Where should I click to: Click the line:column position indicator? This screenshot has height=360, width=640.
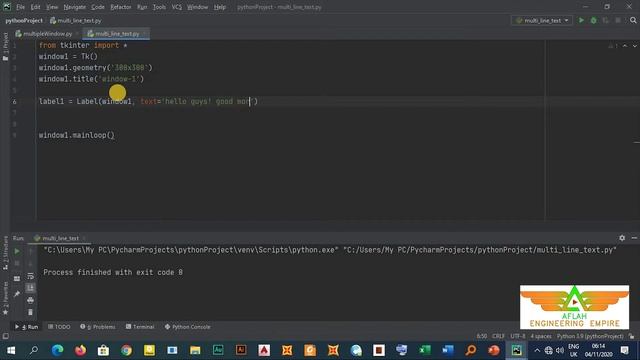482,336
